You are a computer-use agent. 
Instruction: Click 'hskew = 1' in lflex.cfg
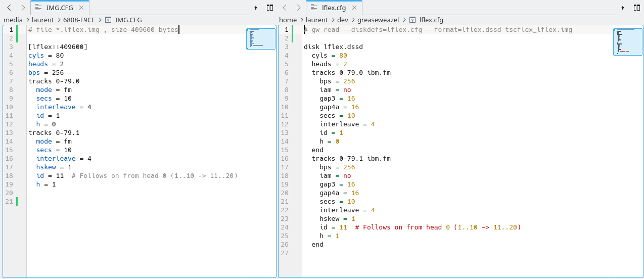coord(337,219)
